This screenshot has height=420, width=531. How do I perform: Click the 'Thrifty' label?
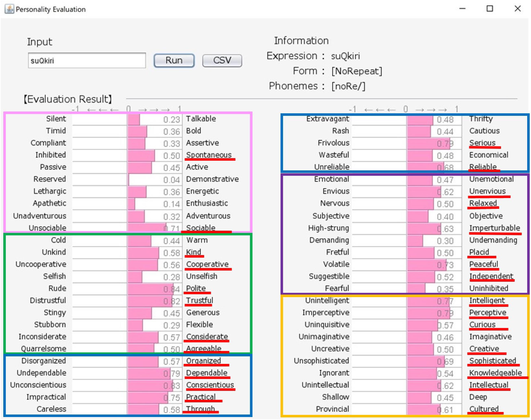pos(481,119)
